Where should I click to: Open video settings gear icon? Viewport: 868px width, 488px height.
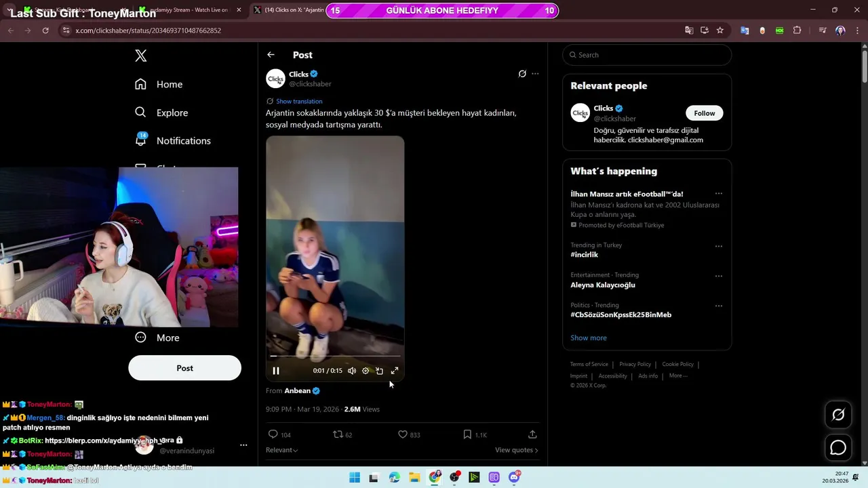(x=366, y=371)
